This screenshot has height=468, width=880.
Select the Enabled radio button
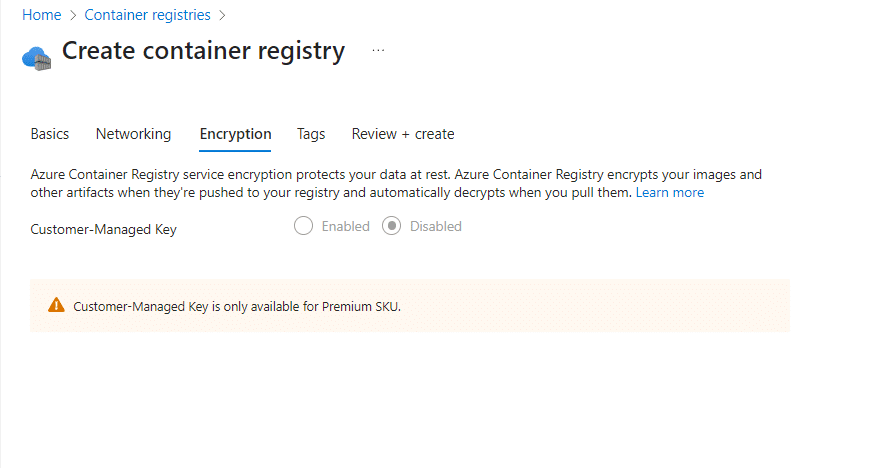click(x=304, y=226)
